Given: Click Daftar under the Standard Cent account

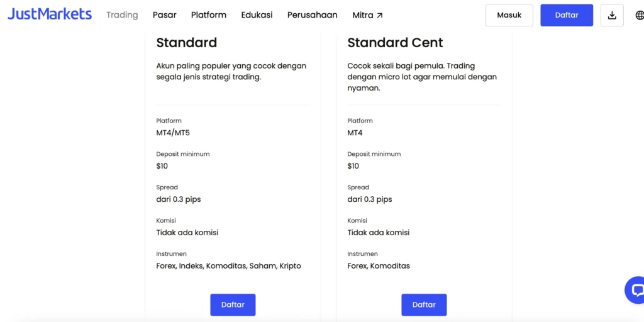Looking at the screenshot, I should (424, 305).
